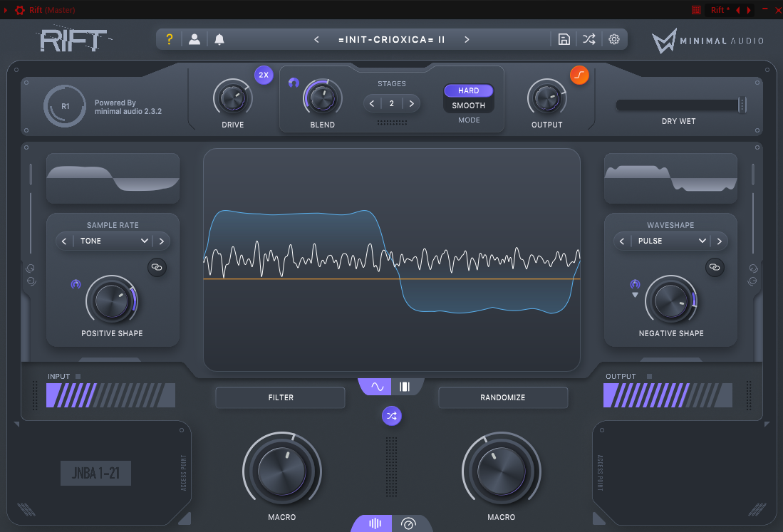Toggle the 2X oversampling button

pyautogui.click(x=264, y=75)
